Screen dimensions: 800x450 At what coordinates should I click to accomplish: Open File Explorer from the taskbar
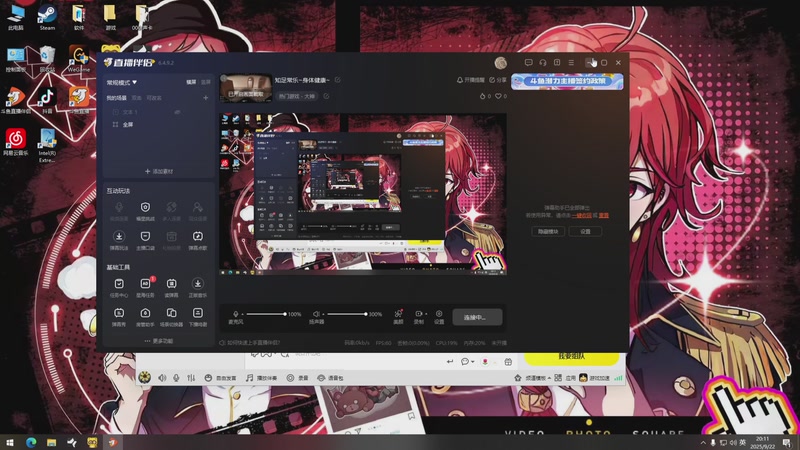tap(52, 442)
